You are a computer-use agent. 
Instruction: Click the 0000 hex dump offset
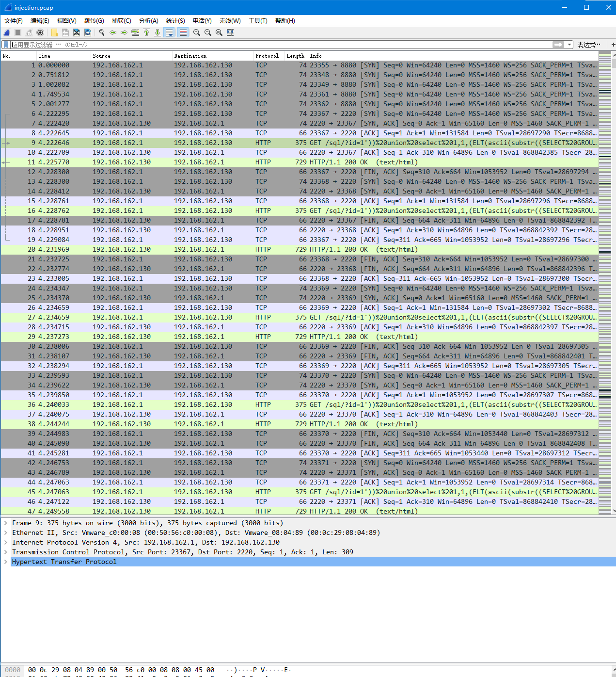(13, 670)
